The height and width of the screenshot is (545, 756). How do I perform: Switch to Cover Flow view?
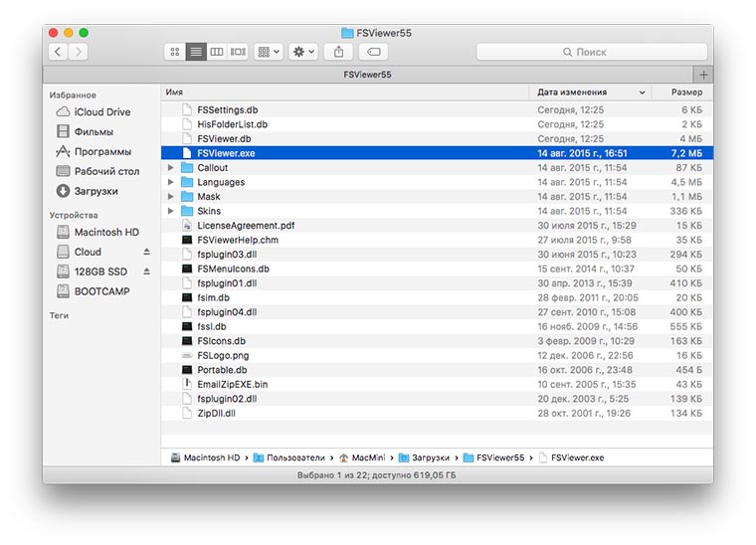coord(238,51)
